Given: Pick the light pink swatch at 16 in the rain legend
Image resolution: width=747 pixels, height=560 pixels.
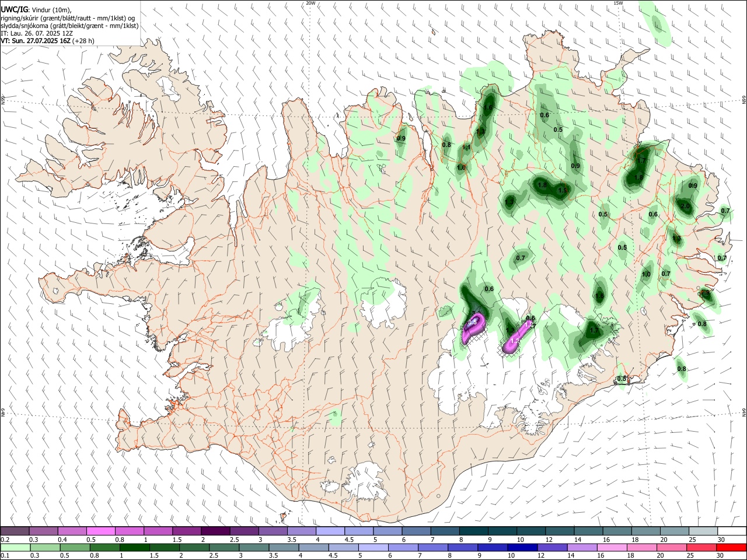Looking at the screenshot, I should tap(612, 548).
